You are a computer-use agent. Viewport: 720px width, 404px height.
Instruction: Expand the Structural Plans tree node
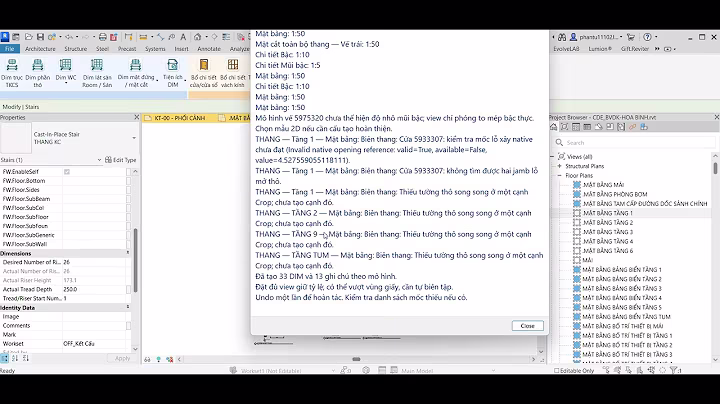pos(560,166)
